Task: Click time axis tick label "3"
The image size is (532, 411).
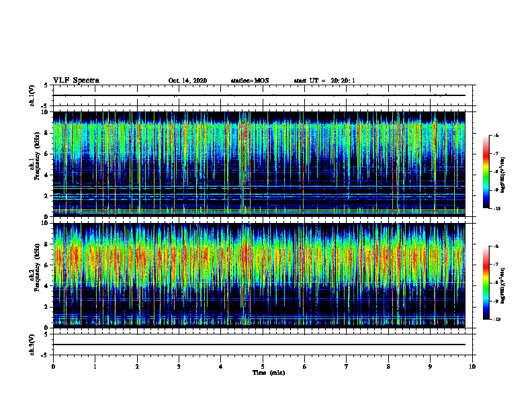Action: tap(179, 367)
